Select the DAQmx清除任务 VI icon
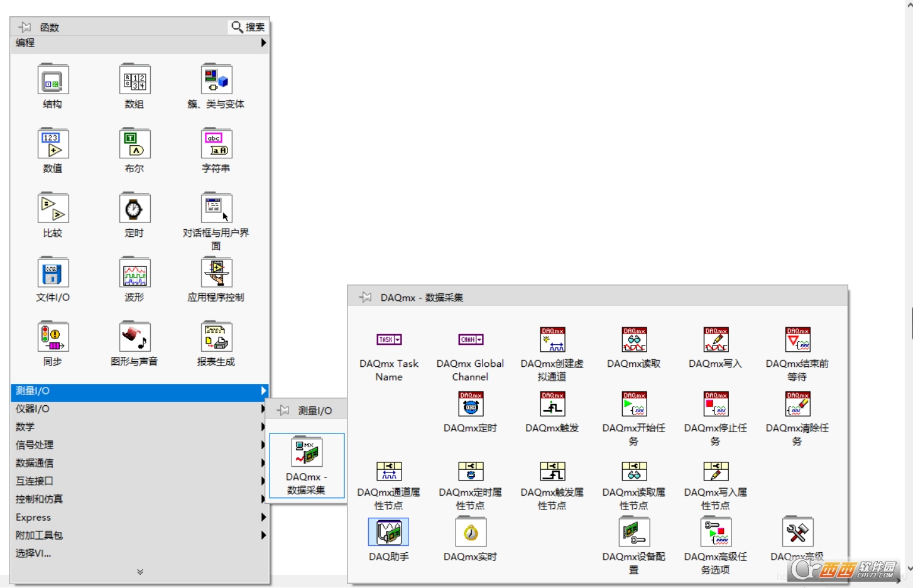The height and width of the screenshot is (588, 913). click(797, 404)
